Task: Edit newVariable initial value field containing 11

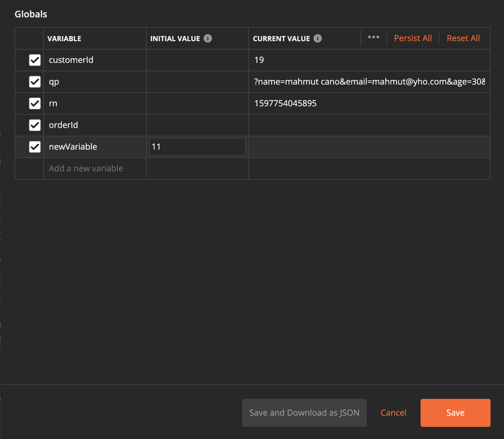Action: click(x=197, y=147)
